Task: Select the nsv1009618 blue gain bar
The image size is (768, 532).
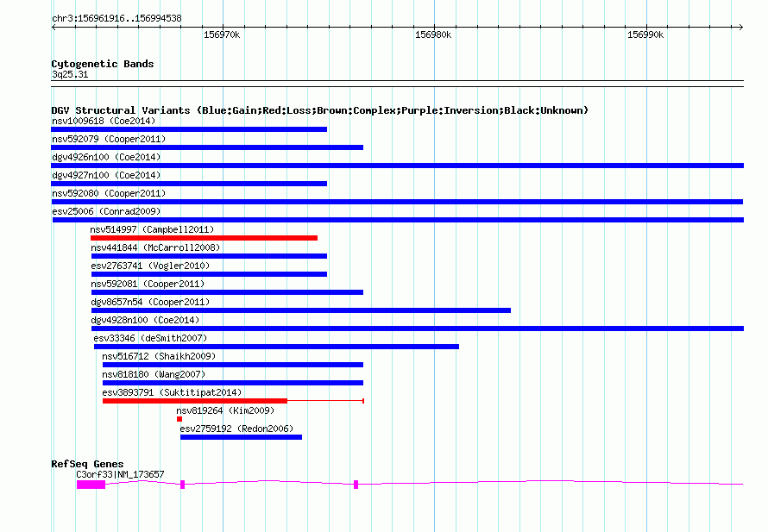Action: pyautogui.click(x=189, y=129)
